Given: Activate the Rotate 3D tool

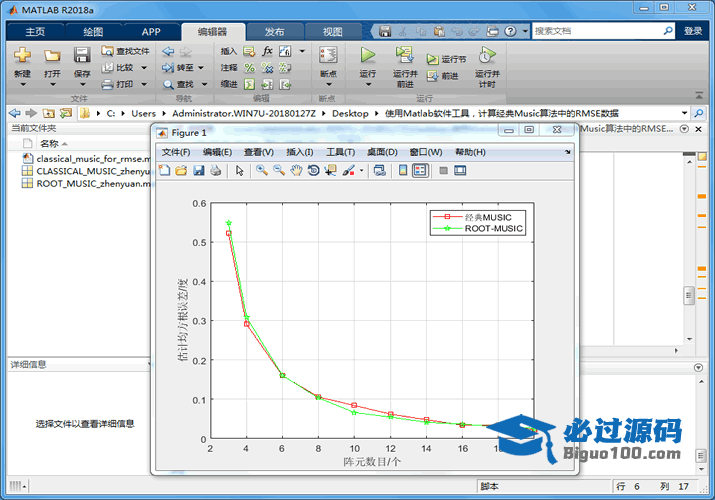Looking at the screenshot, I should 313,171.
